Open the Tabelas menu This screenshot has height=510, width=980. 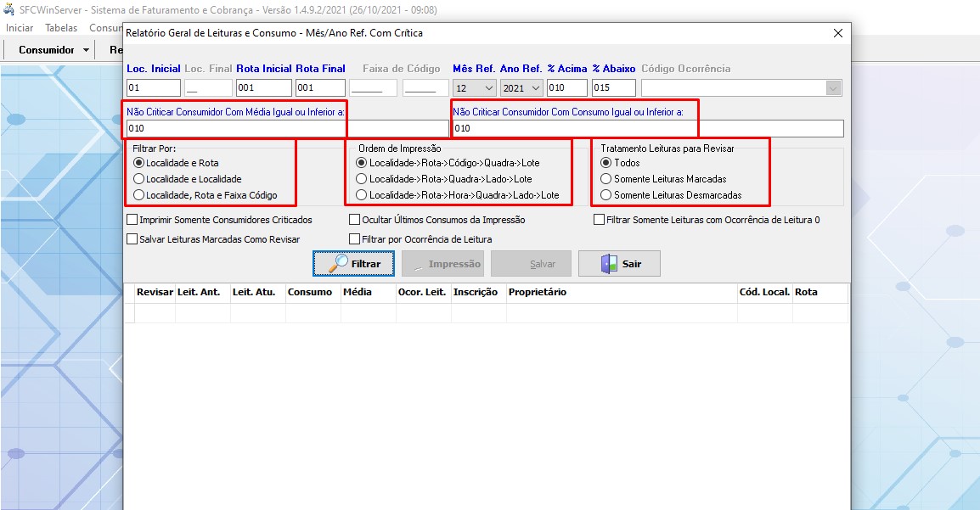coord(61,28)
